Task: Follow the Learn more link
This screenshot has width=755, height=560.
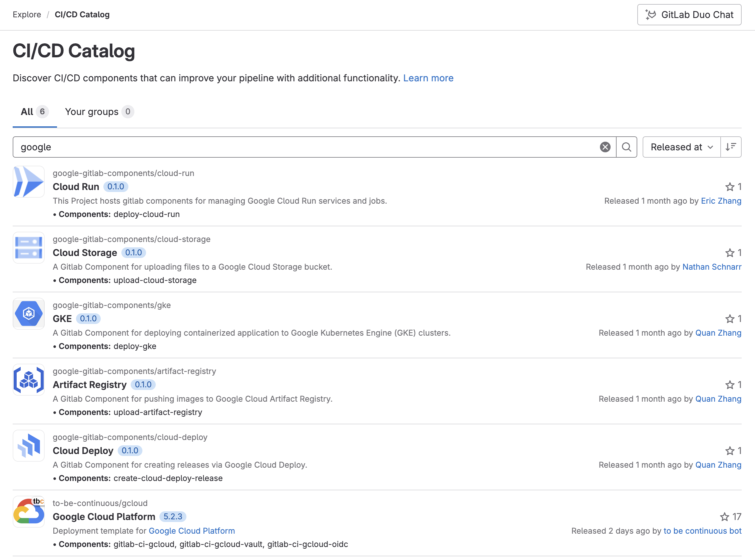Action: click(428, 78)
